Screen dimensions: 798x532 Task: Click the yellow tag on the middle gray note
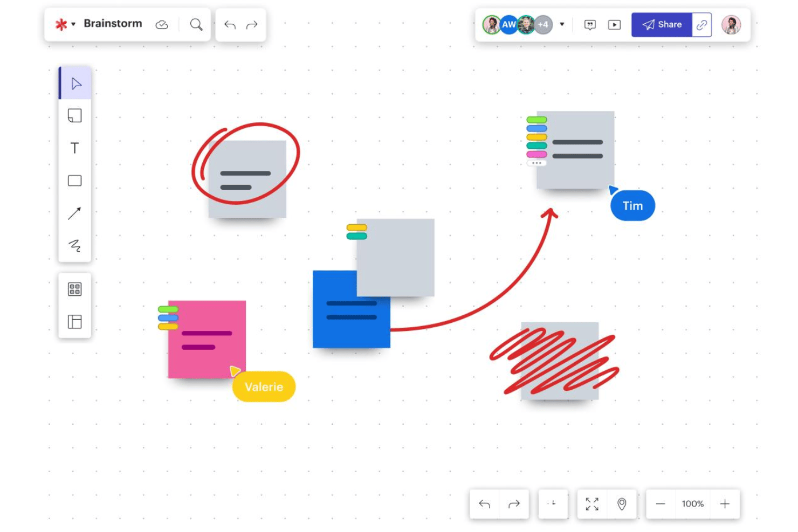pos(356,227)
